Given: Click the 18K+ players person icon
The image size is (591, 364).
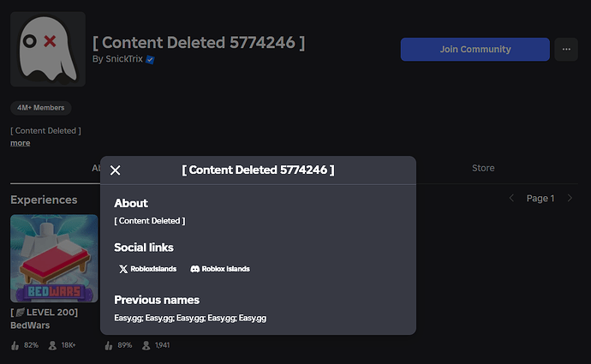Looking at the screenshot, I should 52,345.
